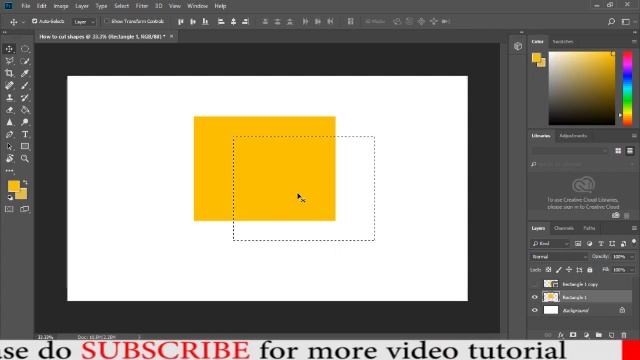Viewport: 640px width, 360px height.
Task: Select the Elliptical Marquee tool
Action: pyautogui.click(x=25, y=49)
